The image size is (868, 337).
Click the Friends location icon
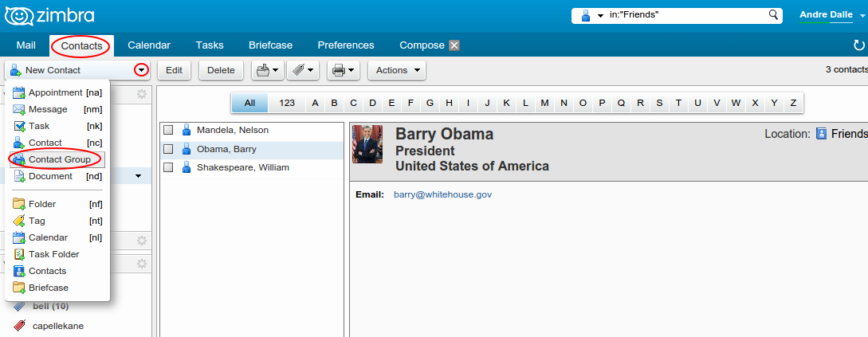point(822,134)
